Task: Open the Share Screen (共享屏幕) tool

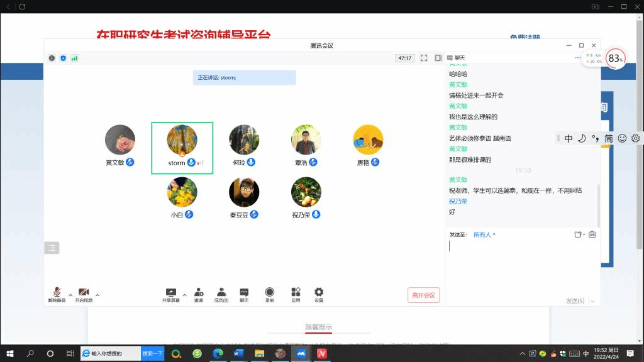Action: point(170,294)
